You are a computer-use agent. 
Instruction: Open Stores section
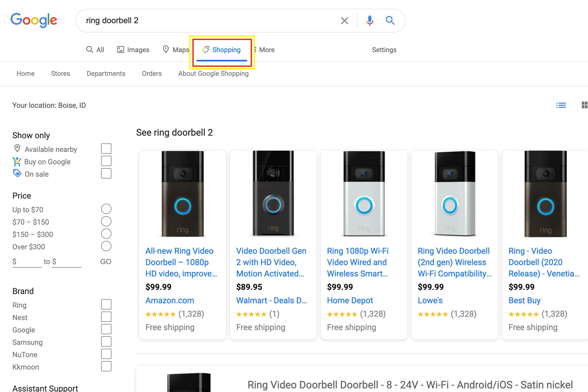61,73
